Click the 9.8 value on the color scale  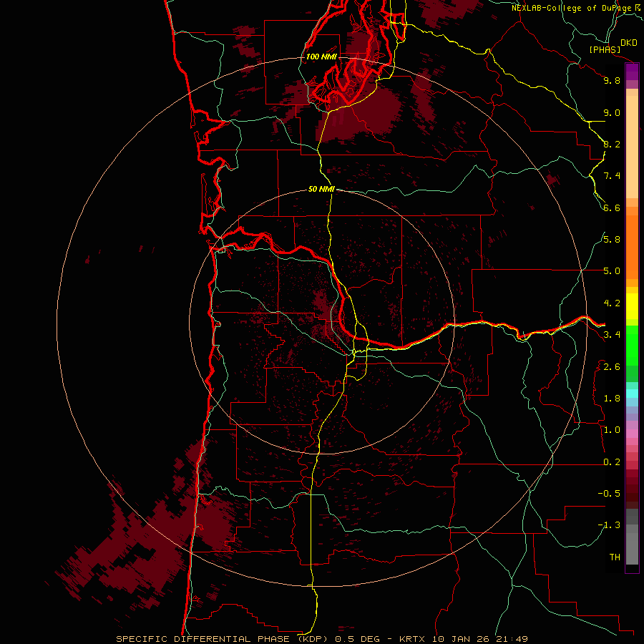(x=612, y=80)
